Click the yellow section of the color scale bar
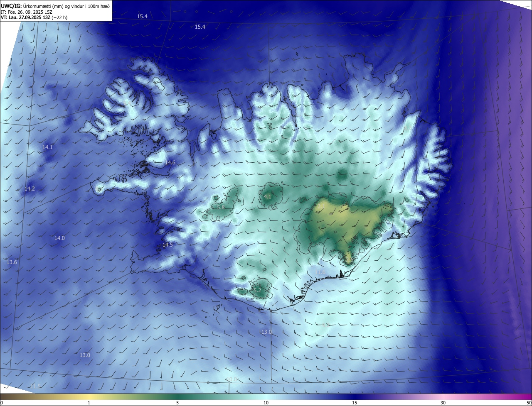The width and height of the screenshot is (532, 406). pyautogui.click(x=89, y=396)
